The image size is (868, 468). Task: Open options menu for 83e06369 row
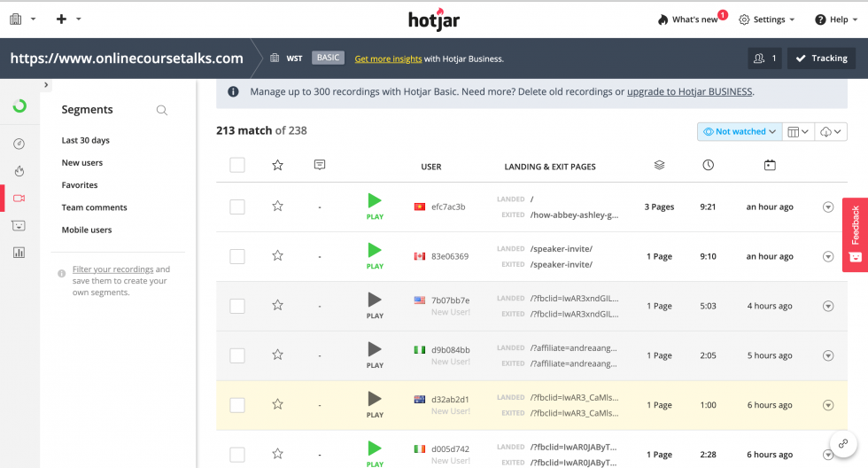[828, 256]
